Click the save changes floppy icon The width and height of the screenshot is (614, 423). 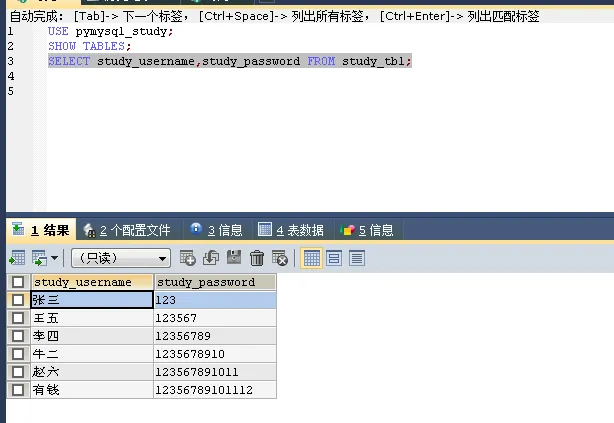(234, 257)
